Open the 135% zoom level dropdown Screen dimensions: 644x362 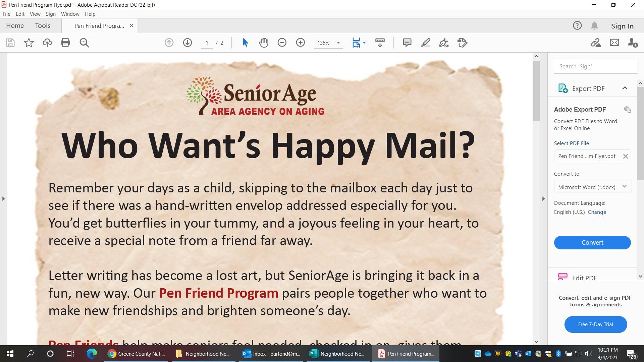coord(338,43)
